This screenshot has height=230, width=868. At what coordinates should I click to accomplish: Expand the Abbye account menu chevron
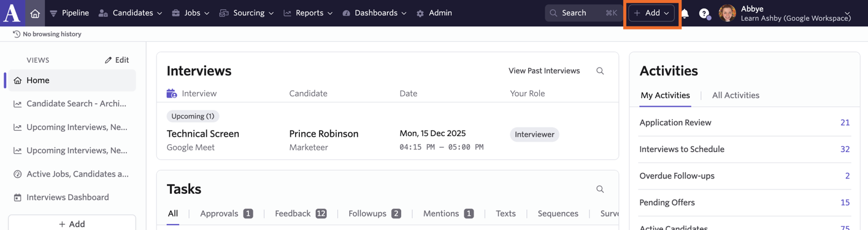click(848, 13)
